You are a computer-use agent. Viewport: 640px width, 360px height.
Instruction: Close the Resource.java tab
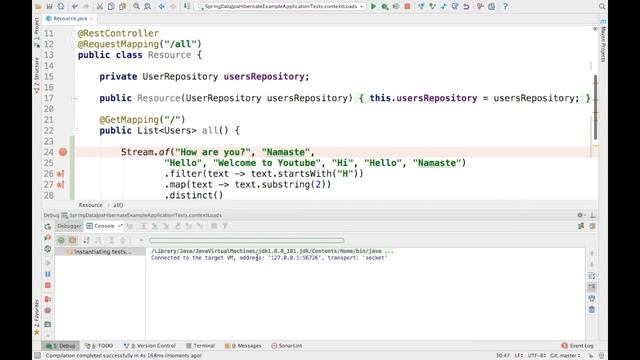tap(92, 19)
